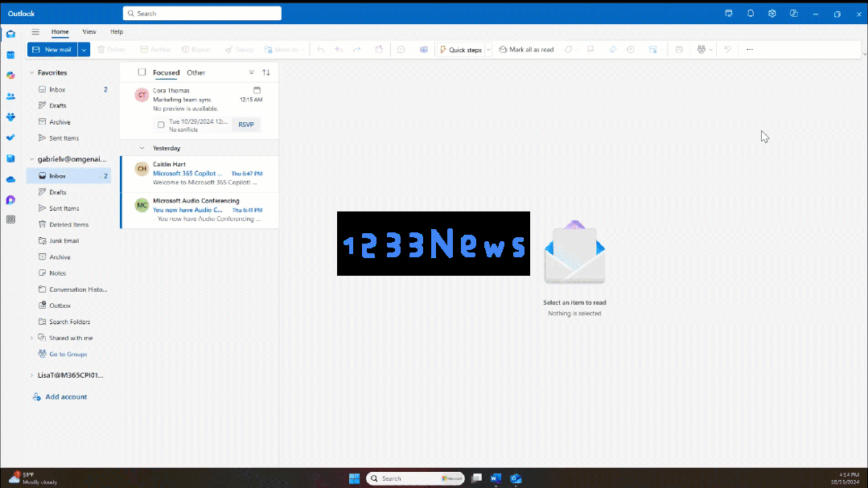Screen dimensions: 868x488
Task: Open the message list filter icon
Action: pos(251,72)
